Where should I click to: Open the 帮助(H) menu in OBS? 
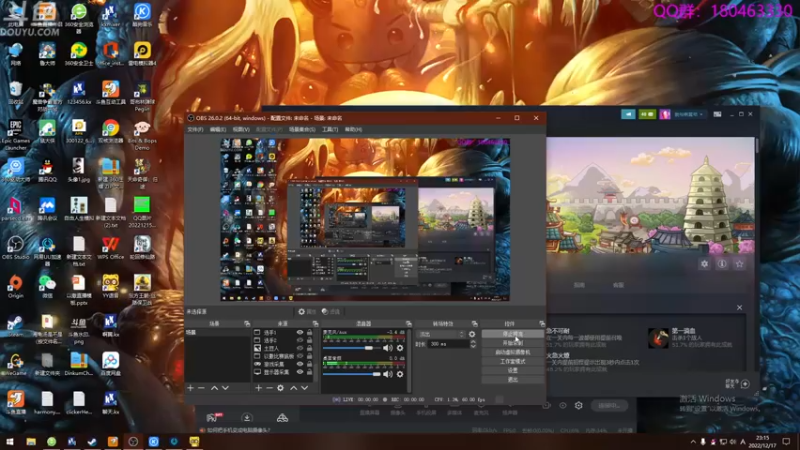(354, 130)
